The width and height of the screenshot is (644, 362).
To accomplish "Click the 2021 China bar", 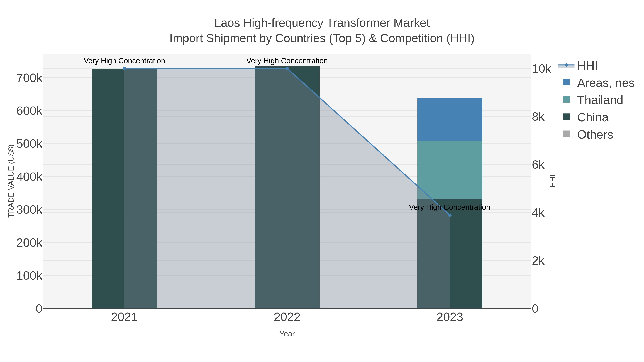I will 124,188.
